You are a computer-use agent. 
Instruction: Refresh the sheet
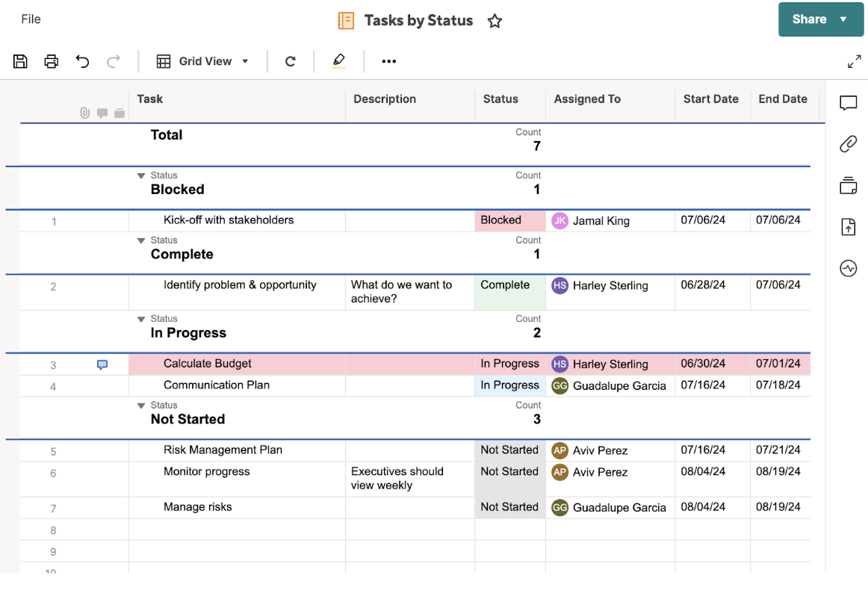[x=291, y=61]
